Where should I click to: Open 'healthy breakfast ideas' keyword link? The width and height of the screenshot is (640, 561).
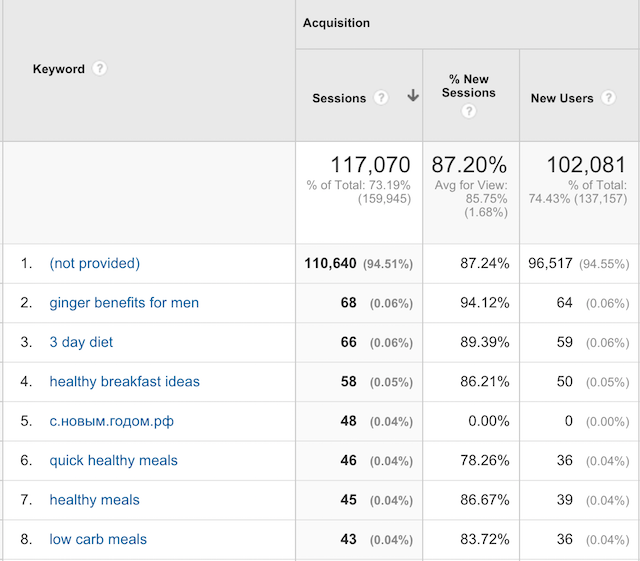pyautogui.click(x=124, y=381)
